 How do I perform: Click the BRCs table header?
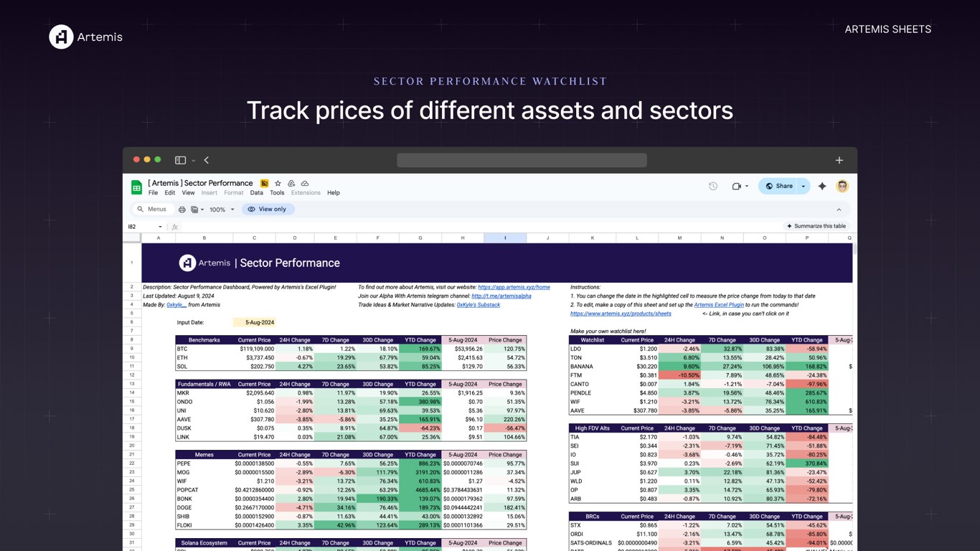pyautogui.click(x=593, y=517)
